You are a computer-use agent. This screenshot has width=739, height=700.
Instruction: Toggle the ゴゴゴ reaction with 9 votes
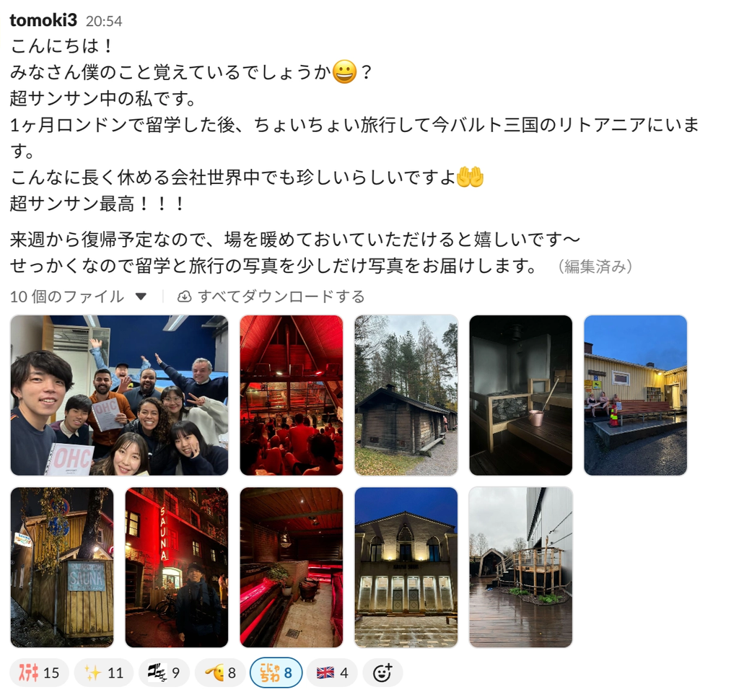point(164,673)
